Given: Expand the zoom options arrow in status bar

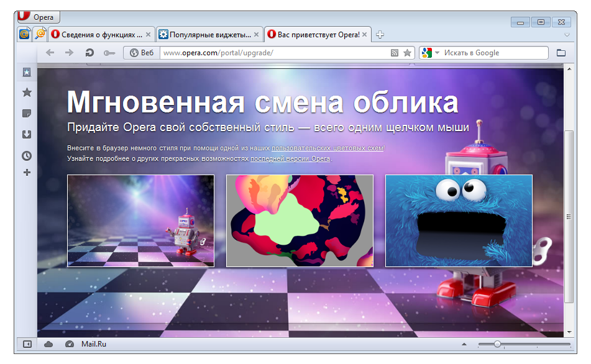Looking at the screenshot, I should (464, 344).
